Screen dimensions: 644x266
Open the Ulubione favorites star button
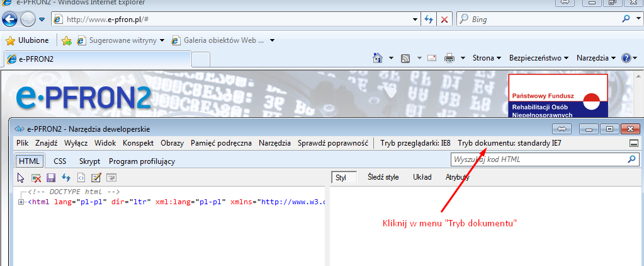[27, 40]
